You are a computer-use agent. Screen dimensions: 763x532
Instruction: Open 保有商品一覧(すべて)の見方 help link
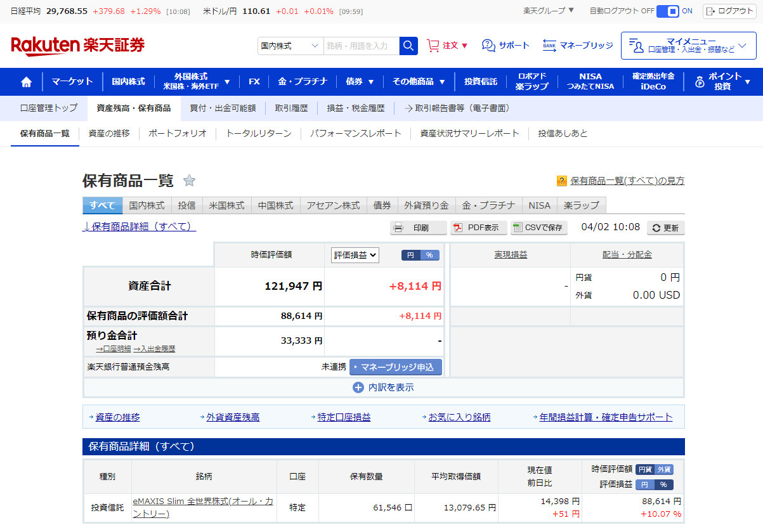(x=627, y=181)
